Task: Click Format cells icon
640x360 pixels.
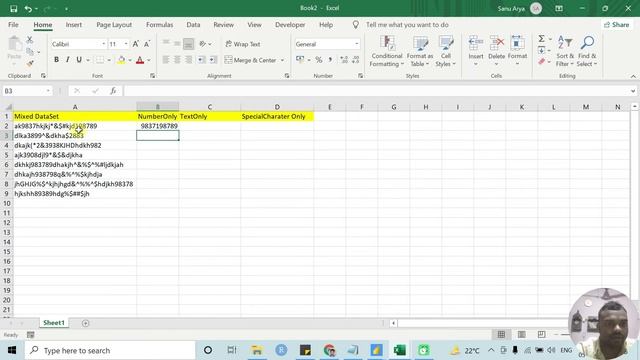Action: point(518,42)
